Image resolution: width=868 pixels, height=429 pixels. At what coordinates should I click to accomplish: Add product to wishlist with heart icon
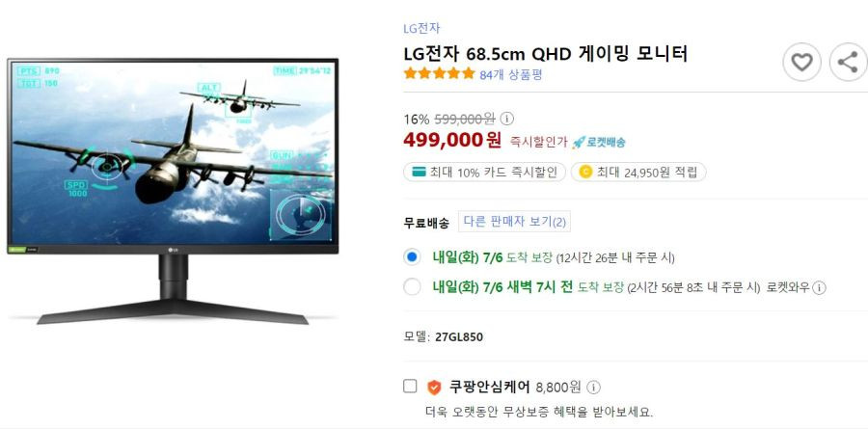pyautogui.click(x=801, y=62)
